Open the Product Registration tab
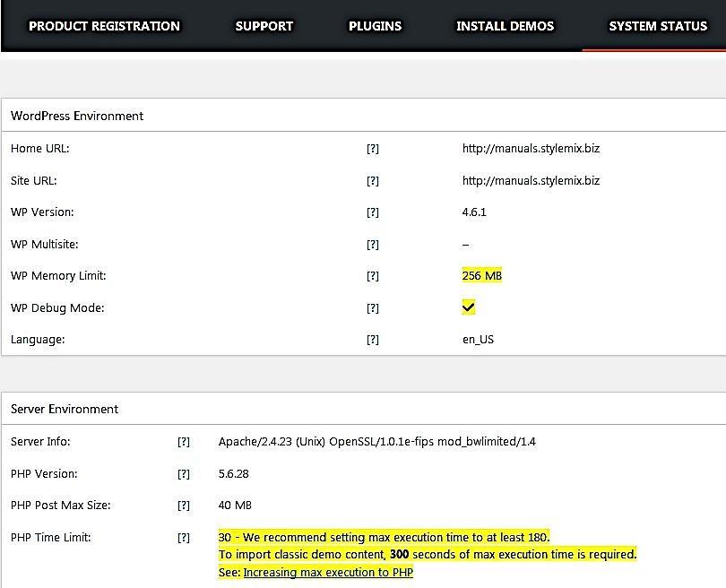 [x=104, y=26]
